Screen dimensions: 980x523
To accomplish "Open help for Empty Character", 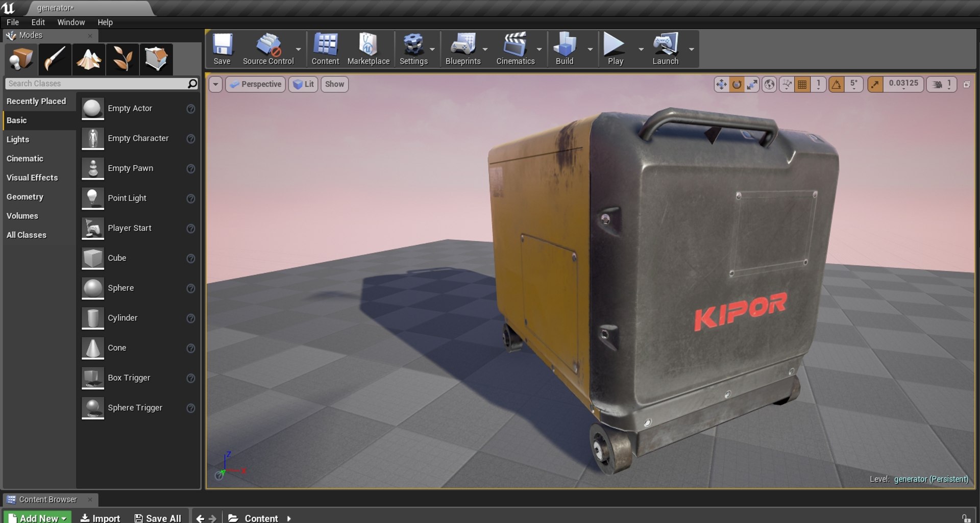I will click(191, 139).
